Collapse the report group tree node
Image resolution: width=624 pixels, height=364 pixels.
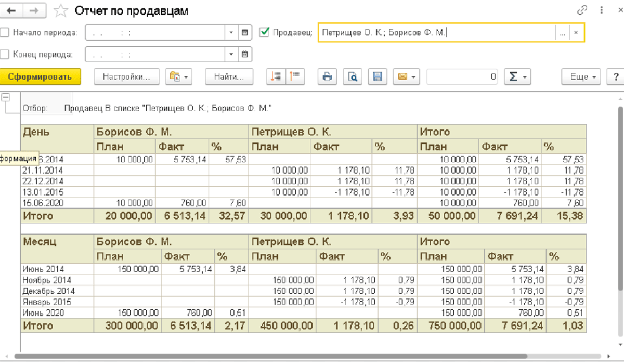coord(6,98)
